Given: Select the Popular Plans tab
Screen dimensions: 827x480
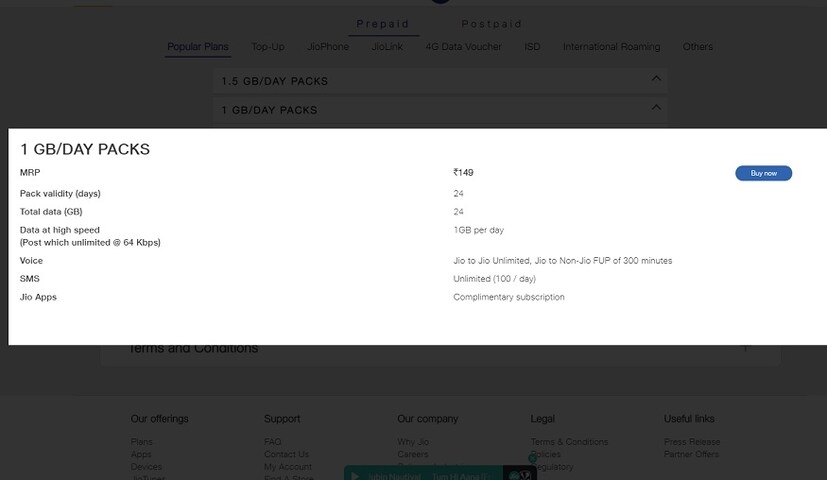Looking at the screenshot, I should (x=198, y=47).
